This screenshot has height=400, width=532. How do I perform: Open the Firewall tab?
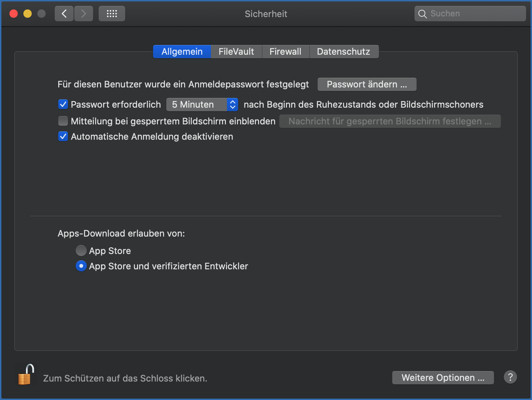(x=285, y=51)
